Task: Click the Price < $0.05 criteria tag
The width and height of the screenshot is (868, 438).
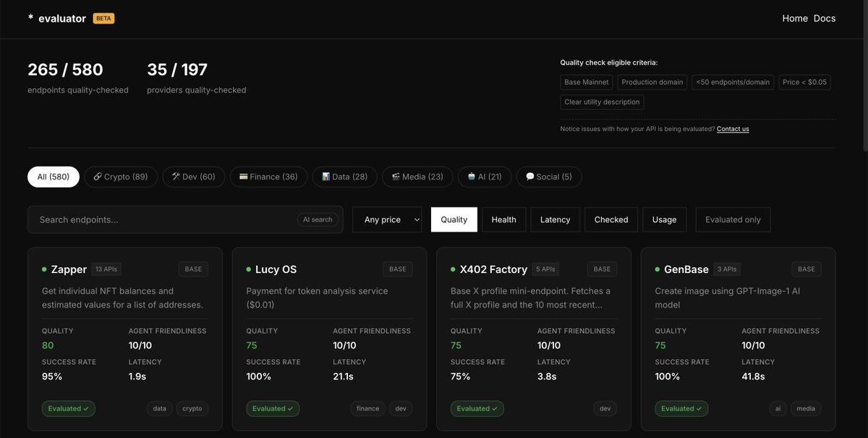Action: (x=804, y=82)
